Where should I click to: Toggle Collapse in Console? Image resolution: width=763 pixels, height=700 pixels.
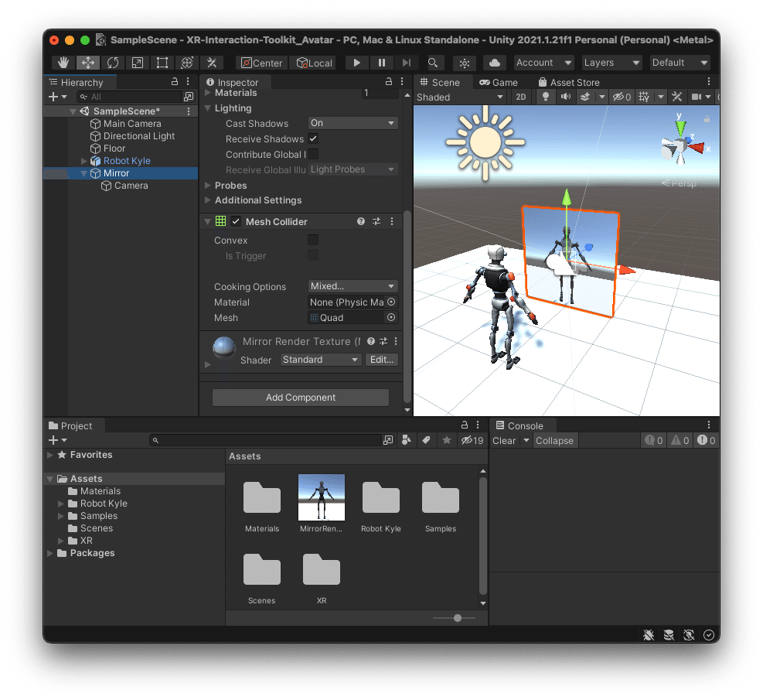(x=554, y=441)
